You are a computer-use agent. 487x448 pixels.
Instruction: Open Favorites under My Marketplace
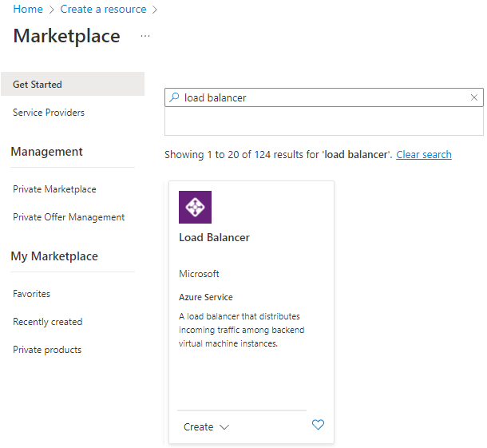tap(31, 294)
